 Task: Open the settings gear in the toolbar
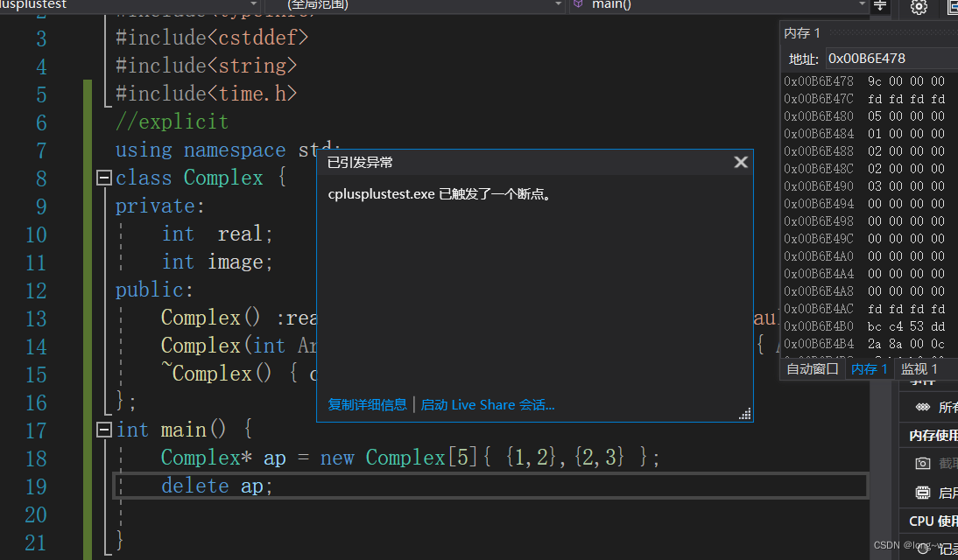[x=919, y=7]
